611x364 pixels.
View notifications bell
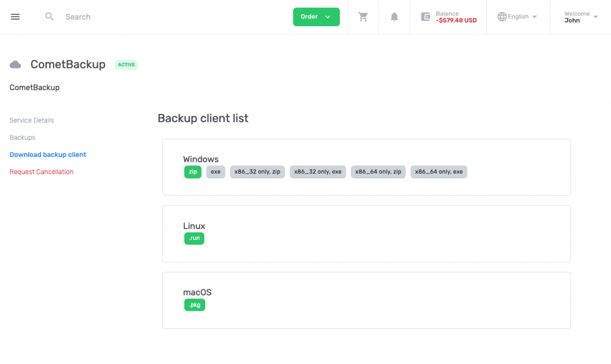click(x=394, y=17)
